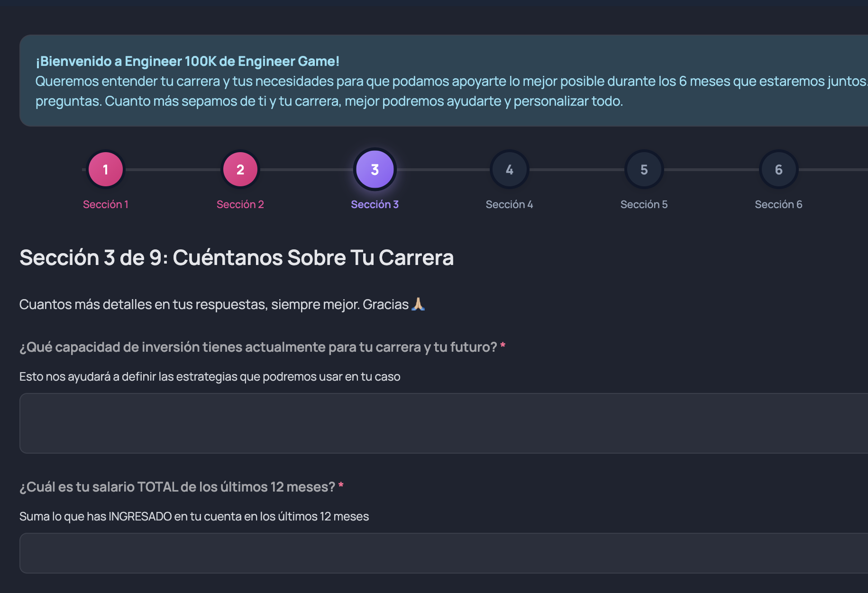Image resolution: width=868 pixels, height=593 pixels.
Task: Click the active 'Sección 3' label
Action: [375, 204]
